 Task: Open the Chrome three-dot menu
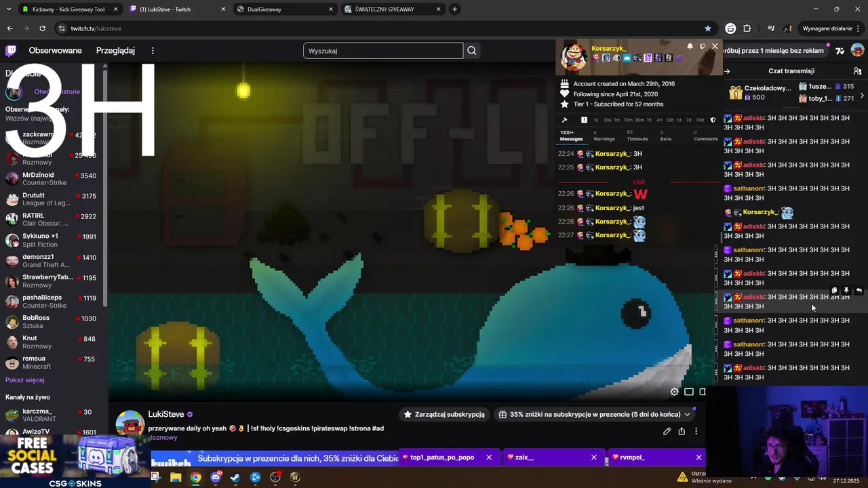pyautogui.click(x=859, y=28)
